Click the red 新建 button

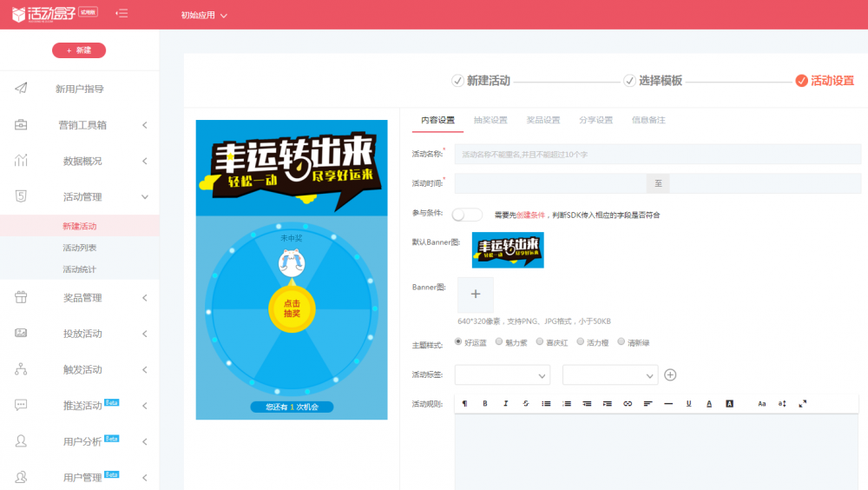pos(79,50)
